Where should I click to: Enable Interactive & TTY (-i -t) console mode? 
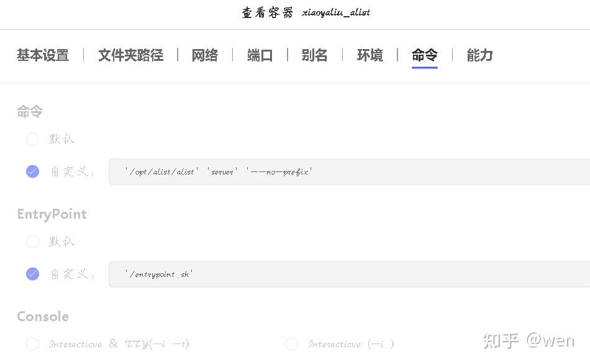point(32,344)
